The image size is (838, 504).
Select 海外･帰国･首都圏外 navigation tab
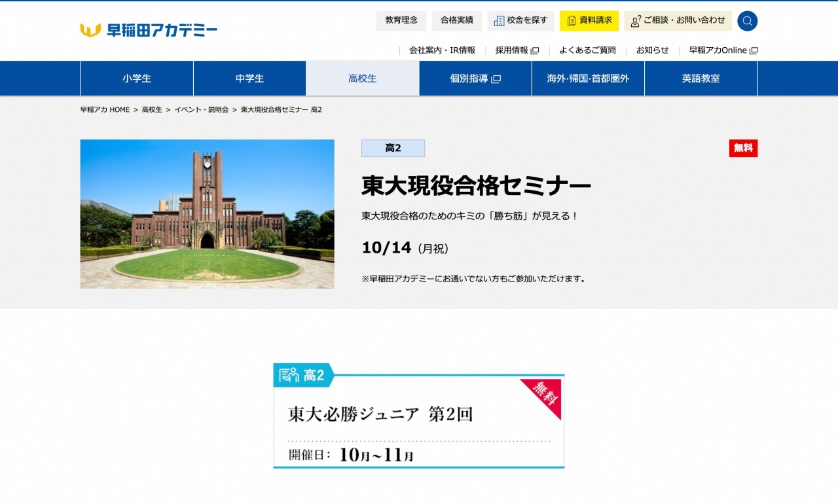(x=588, y=79)
